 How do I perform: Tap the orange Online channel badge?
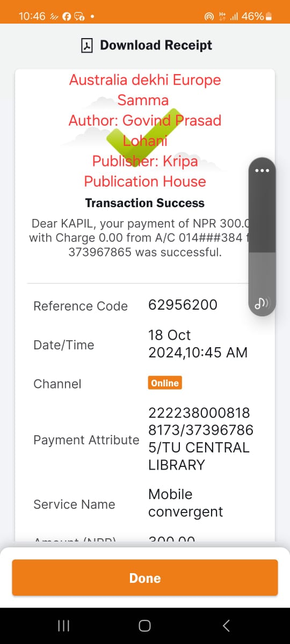click(x=165, y=383)
